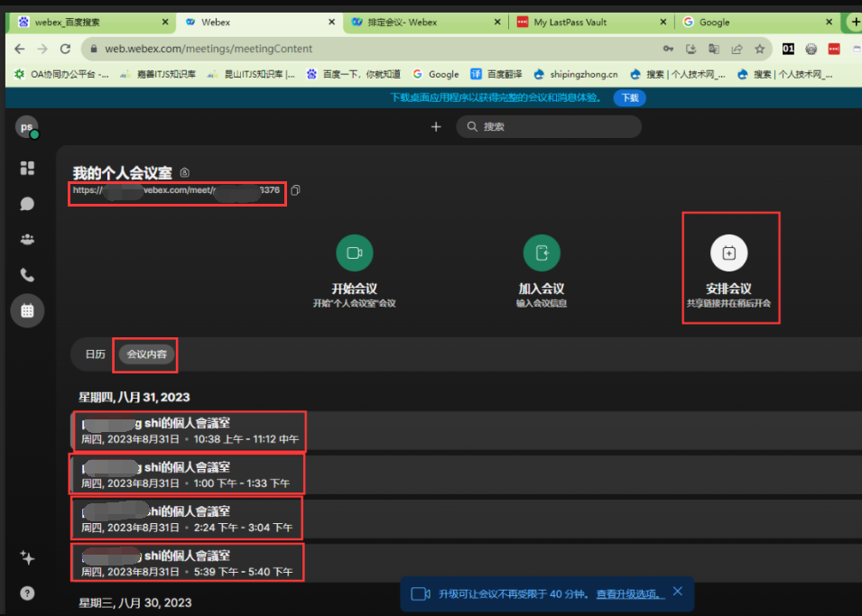862x616 pixels.
Task: Go back with browser back arrow
Action: coord(20,49)
